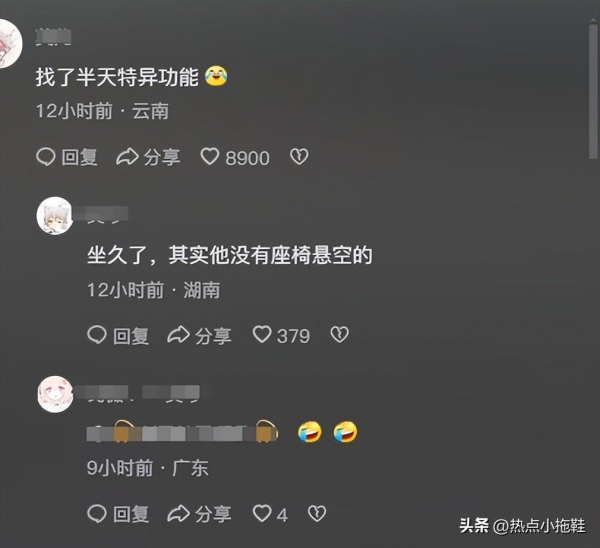Click the text 坐久了，其实他没有座椅悬空的
Viewport: 600px width, 548px height.
(x=230, y=255)
